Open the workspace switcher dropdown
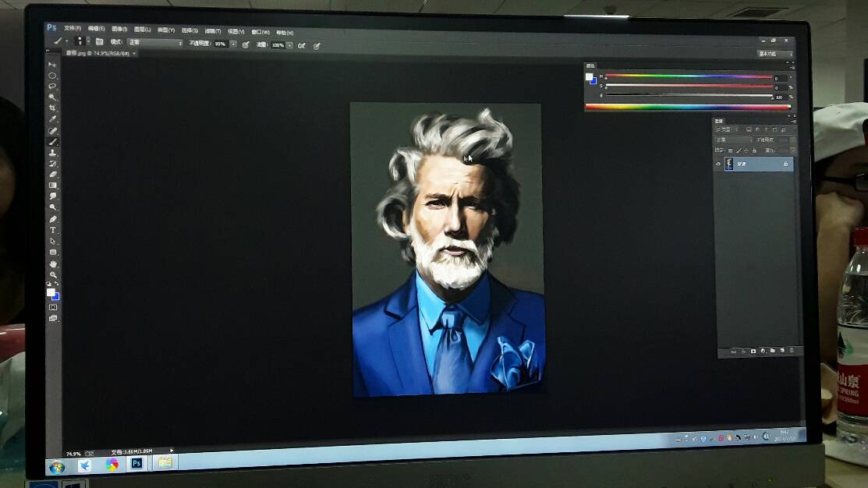 [x=775, y=54]
